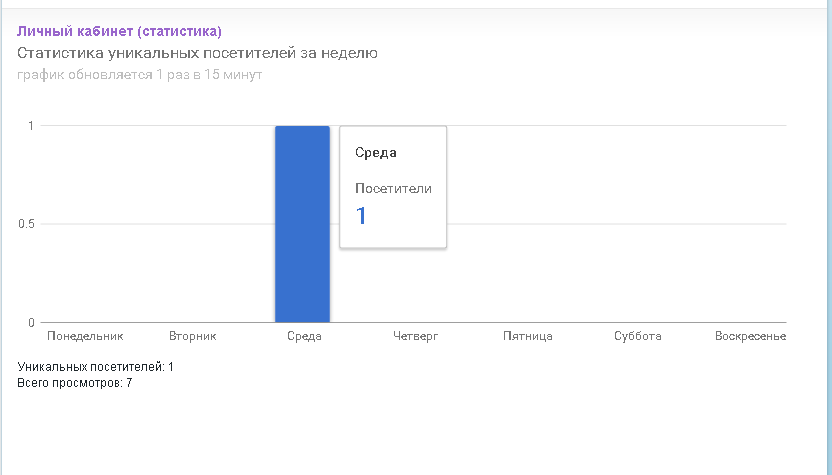Click the Пятница axis label
The image size is (832, 475).
[527, 337]
